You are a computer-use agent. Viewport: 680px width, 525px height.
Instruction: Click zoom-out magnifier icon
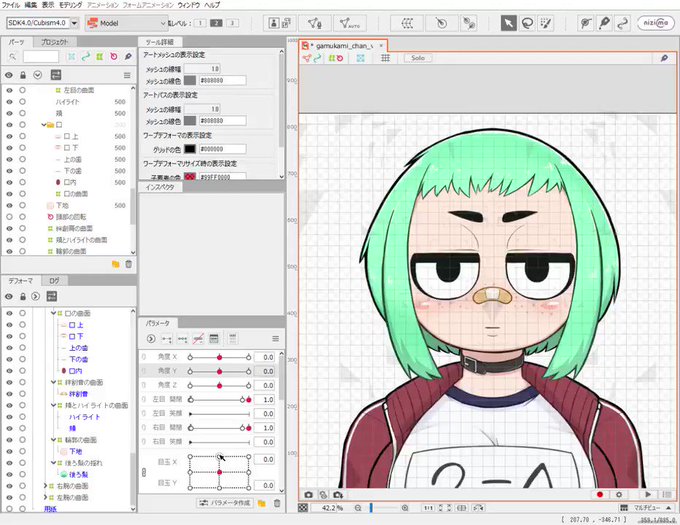click(358, 508)
